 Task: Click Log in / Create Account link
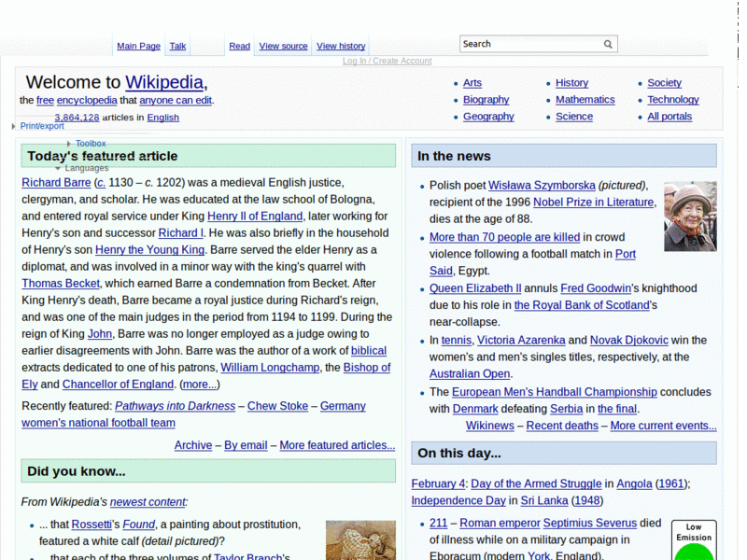point(388,61)
